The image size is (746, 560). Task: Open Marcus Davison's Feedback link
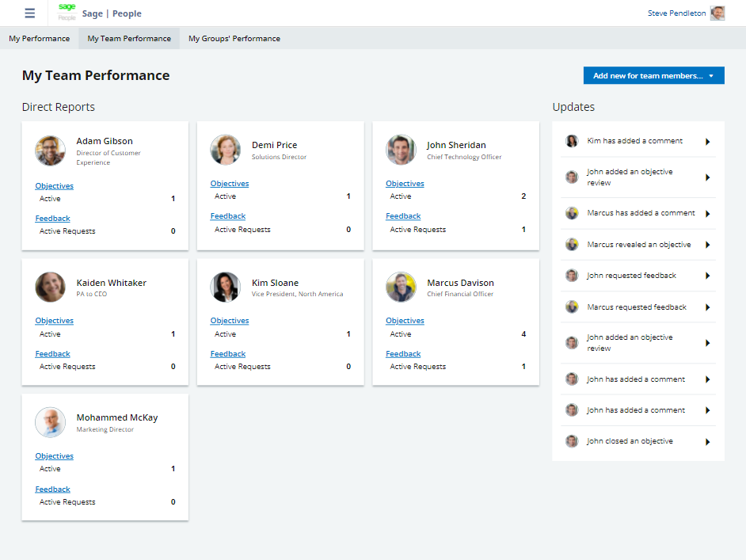tap(403, 354)
